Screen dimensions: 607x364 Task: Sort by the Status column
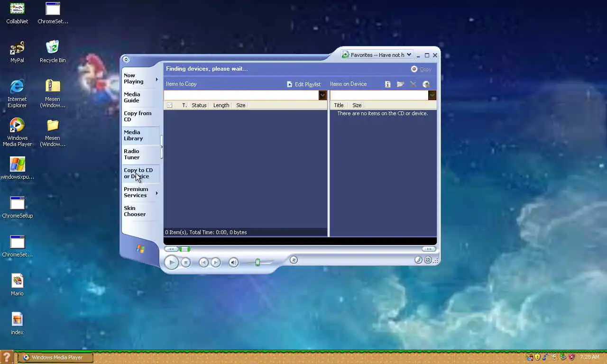click(199, 105)
